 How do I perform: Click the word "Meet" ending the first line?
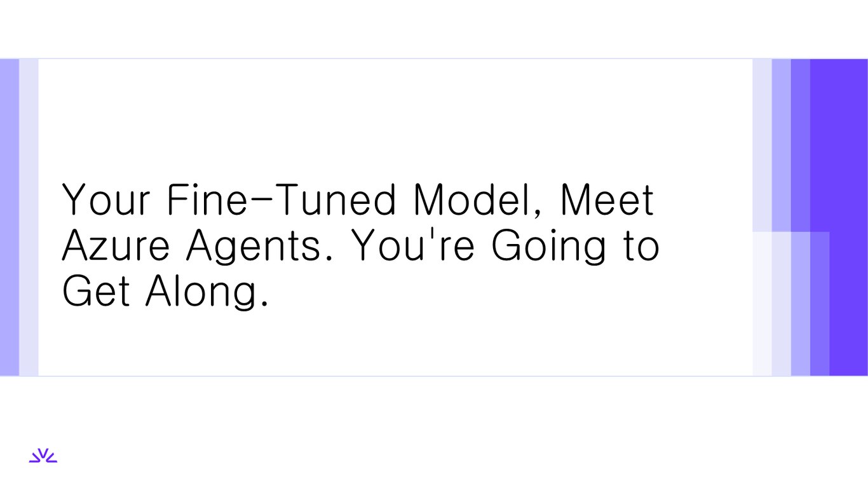click(607, 200)
